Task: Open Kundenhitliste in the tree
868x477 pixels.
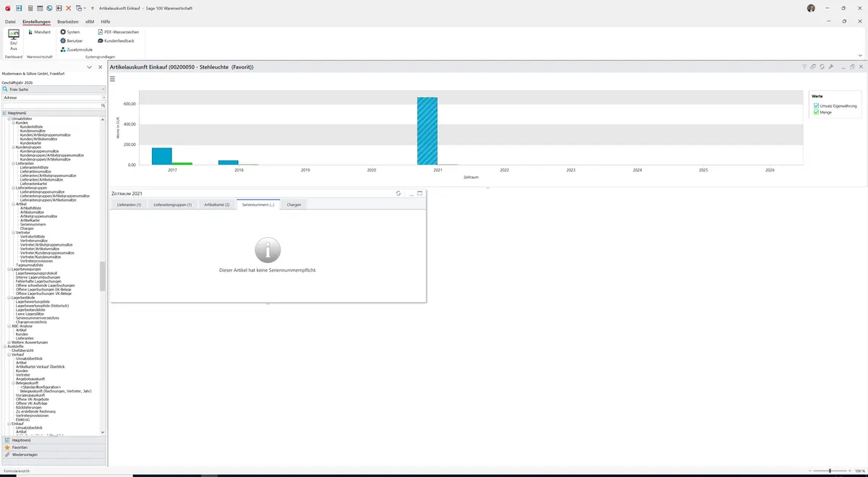Action: (31, 126)
